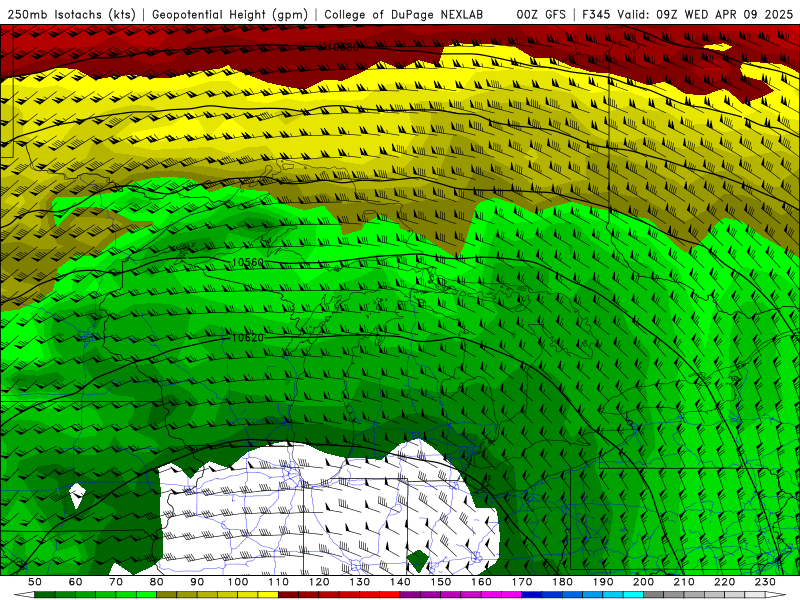Click the 70 label on color scale
800x600 pixels.
[x=116, y=582]
